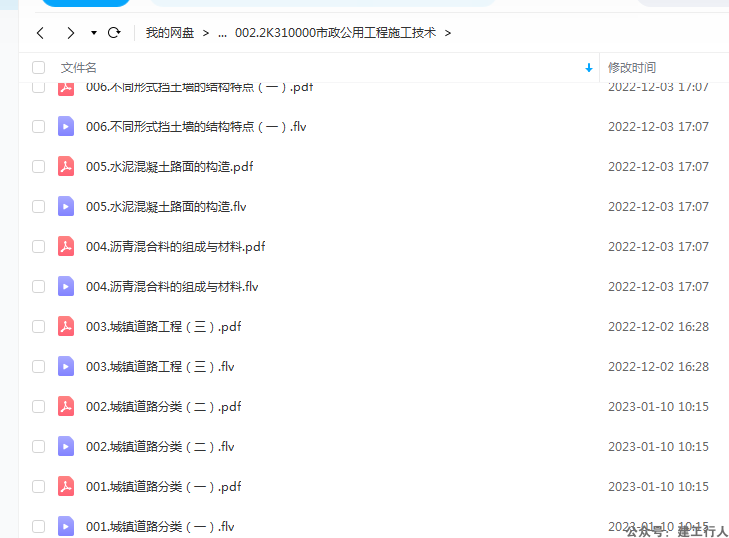Click PDF icon of 003.城镇道路工程（三）.pdf

pos(66,326)
